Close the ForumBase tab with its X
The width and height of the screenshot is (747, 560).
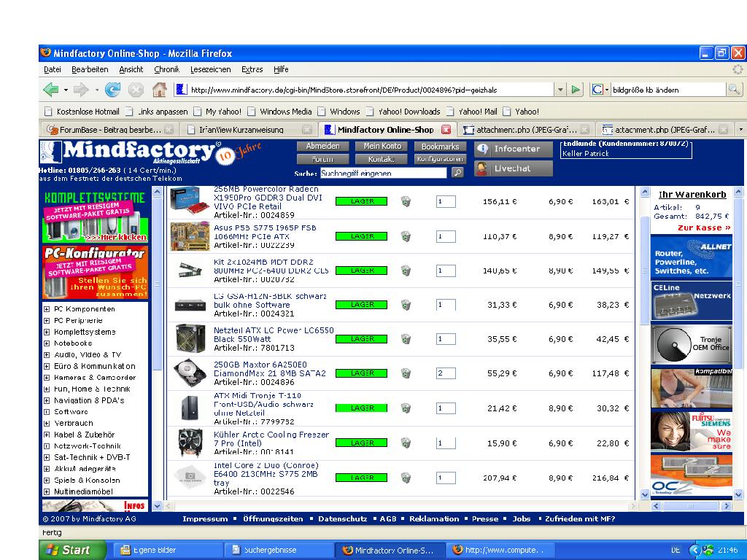(x=169, y=130)
